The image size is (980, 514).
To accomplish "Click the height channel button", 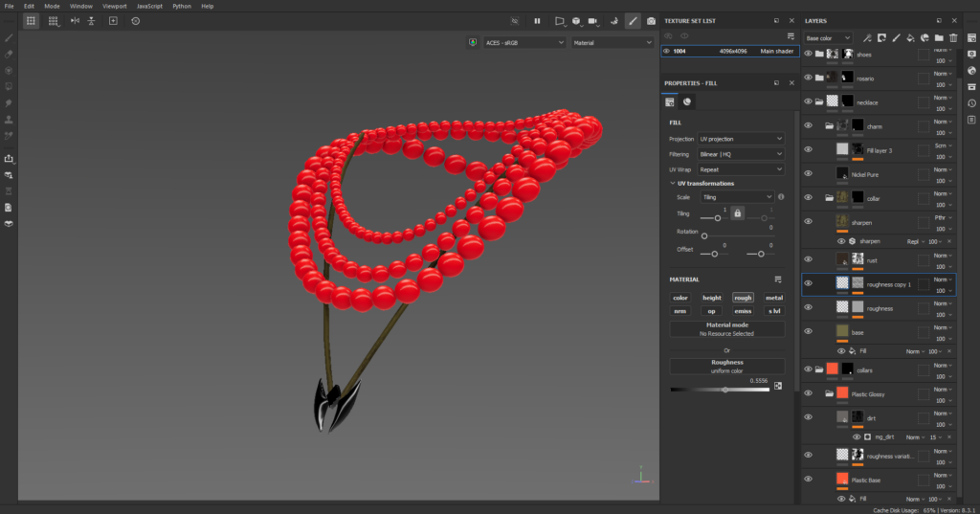I will click(x=711, y=298).
